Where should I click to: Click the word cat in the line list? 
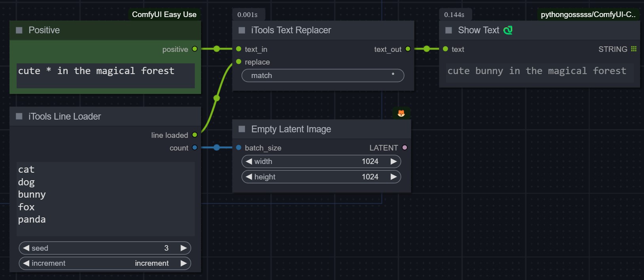pos(26,170)
